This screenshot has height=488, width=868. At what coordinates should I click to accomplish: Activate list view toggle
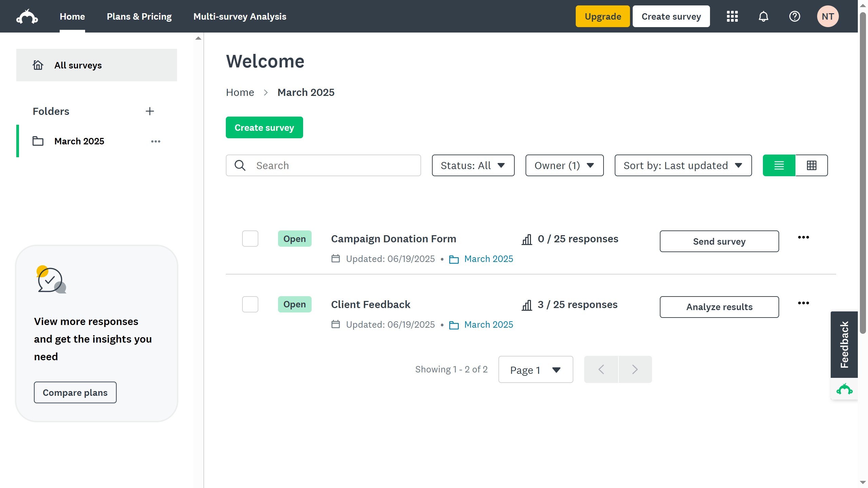click(779, 165)
